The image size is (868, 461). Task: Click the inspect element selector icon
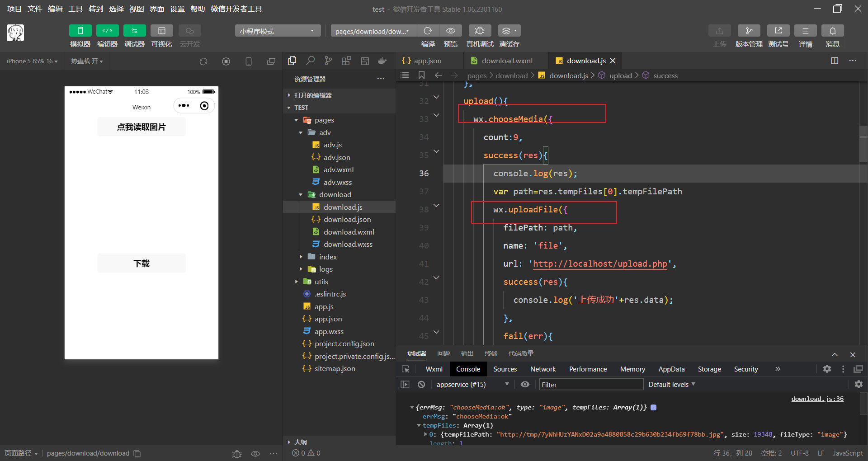tap(406, 369)
